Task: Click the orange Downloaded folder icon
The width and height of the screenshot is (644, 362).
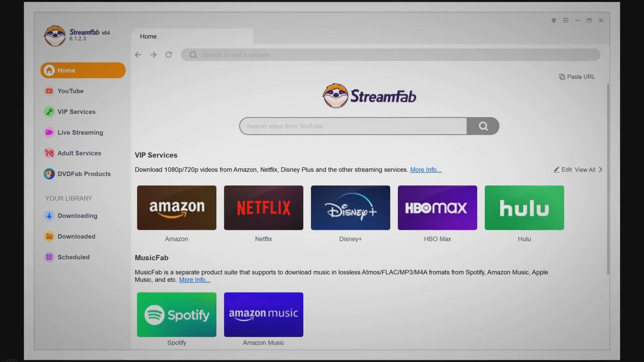Action: [49, 236]
